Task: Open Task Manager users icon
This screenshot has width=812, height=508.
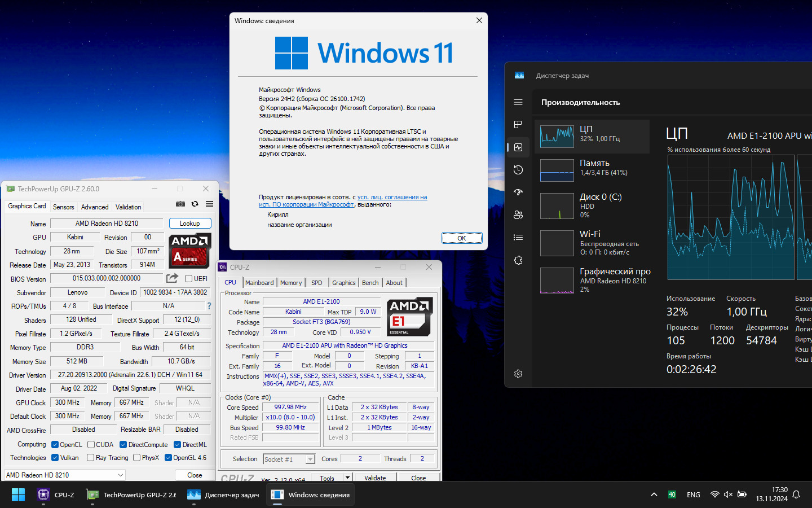Action: point(518,215)
